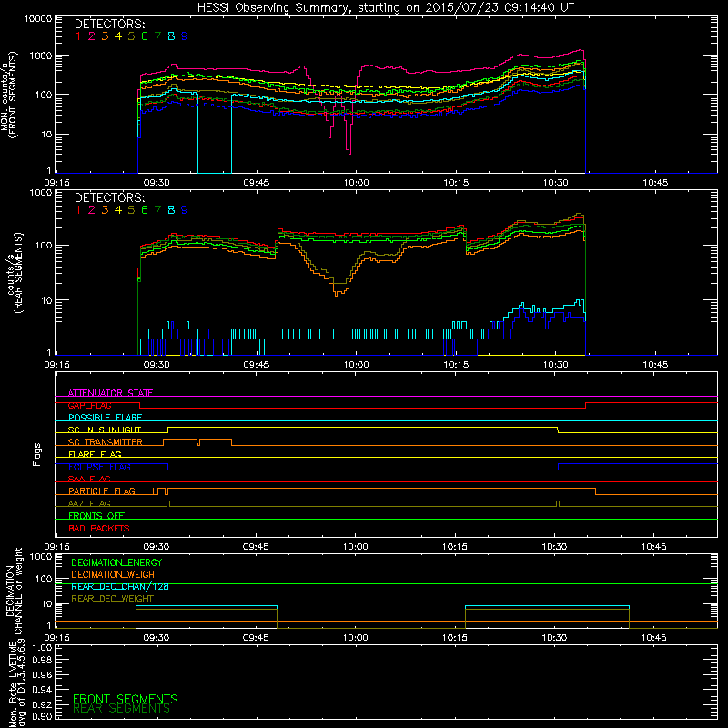This screenshot has height=728, width=728.
Task: Click the 09:15 tick under the flags plot
Action: coord(56,547)
